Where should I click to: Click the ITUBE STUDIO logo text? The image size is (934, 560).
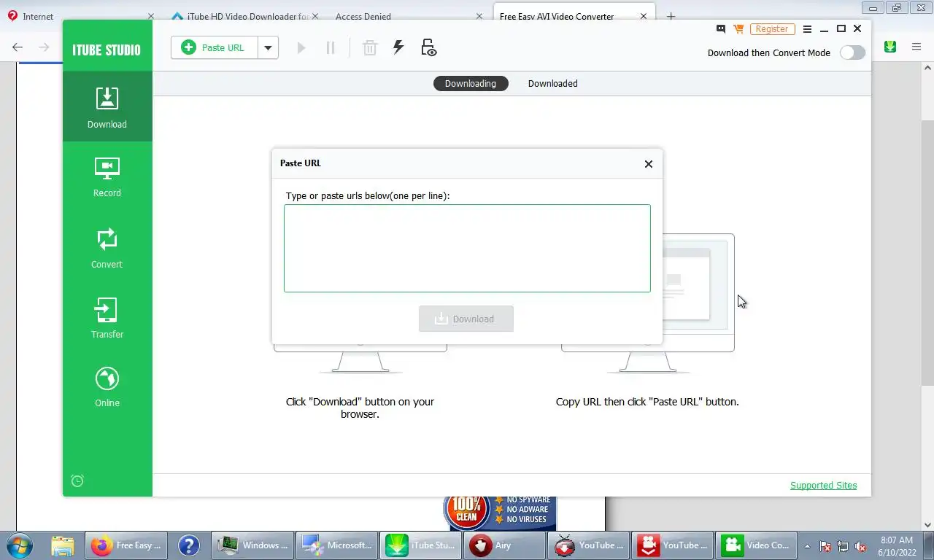pos(107,50)
